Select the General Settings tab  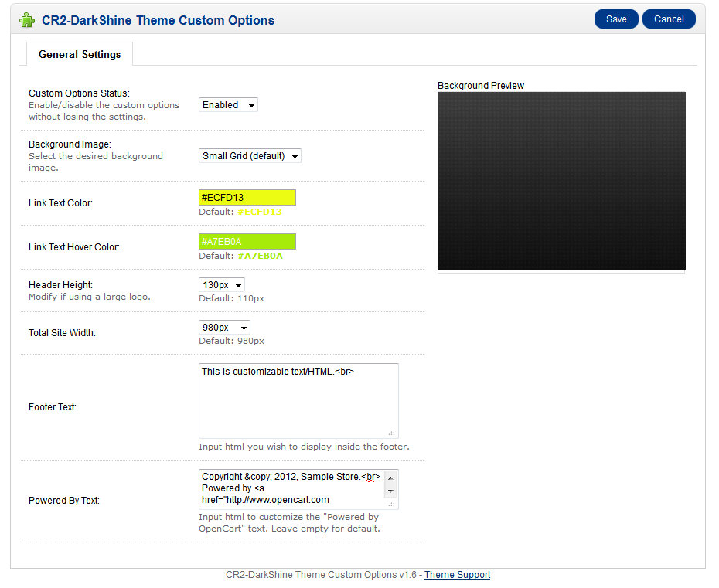tap(80, 55)
